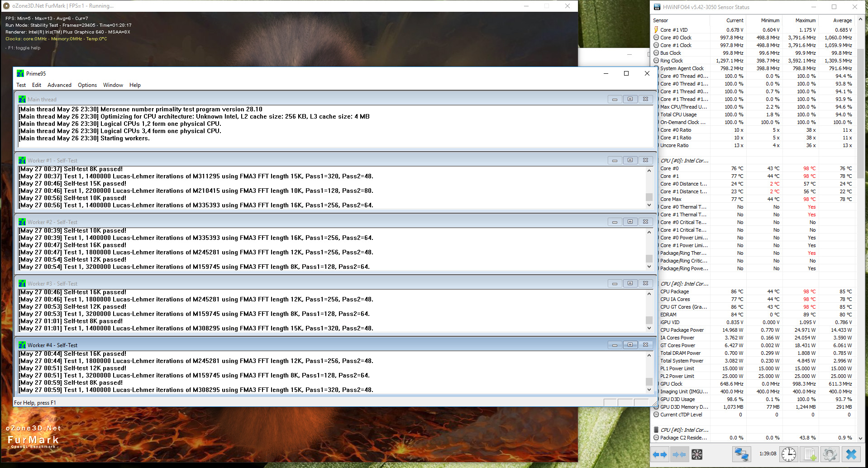
Task: Maximize the Worker #1 child window
Action: pyautogui.click(x=630, y=160)
